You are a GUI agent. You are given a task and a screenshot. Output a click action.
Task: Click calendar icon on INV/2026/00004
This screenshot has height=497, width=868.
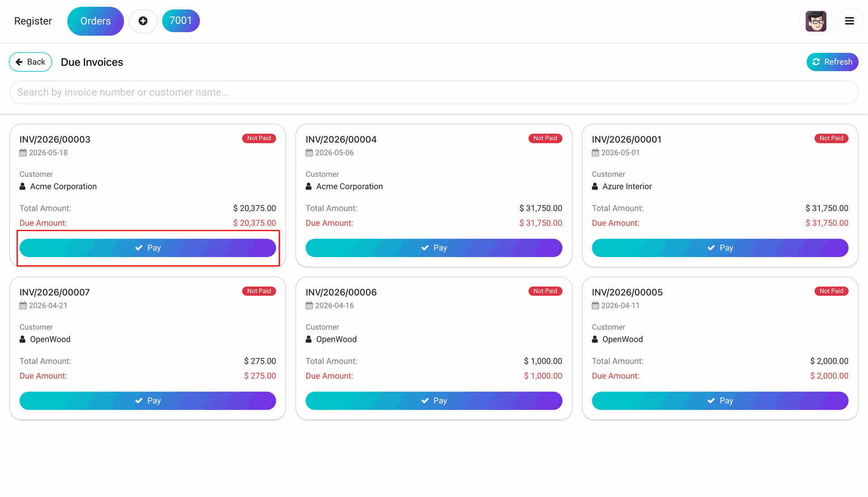point(309,153)
